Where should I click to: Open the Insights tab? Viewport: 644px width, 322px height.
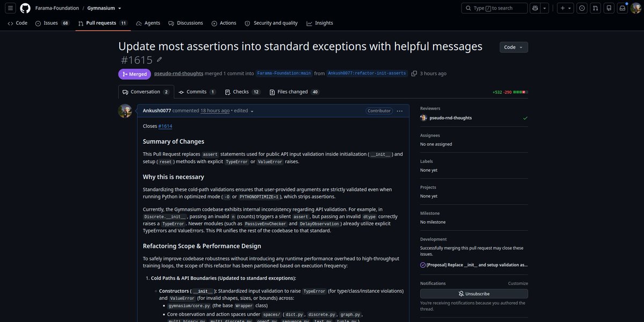click(320, 23)
